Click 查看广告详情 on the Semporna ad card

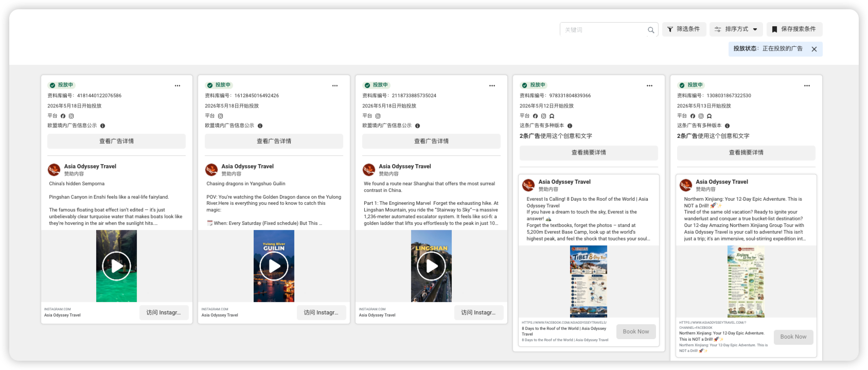click(x=116, y=141)
